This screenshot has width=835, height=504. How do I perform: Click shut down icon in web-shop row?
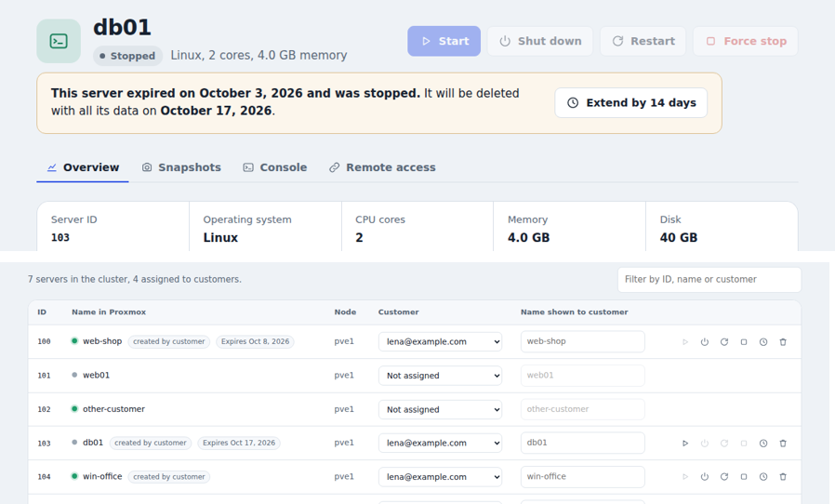pos(705,342)
